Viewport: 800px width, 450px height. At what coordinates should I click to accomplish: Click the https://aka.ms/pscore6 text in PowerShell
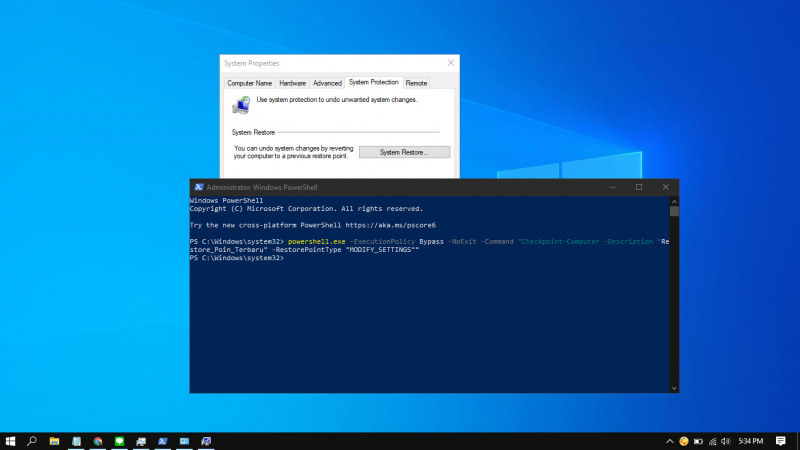[x=390, y=225]
